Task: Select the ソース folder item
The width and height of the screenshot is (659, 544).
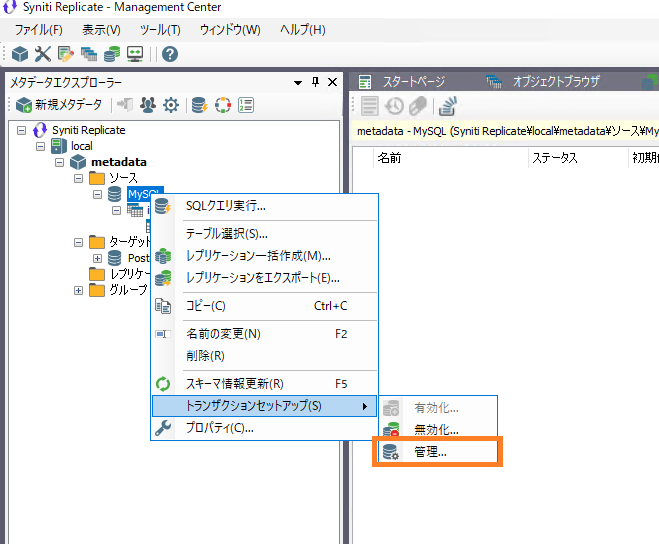Action: click(x=124, y=178)
